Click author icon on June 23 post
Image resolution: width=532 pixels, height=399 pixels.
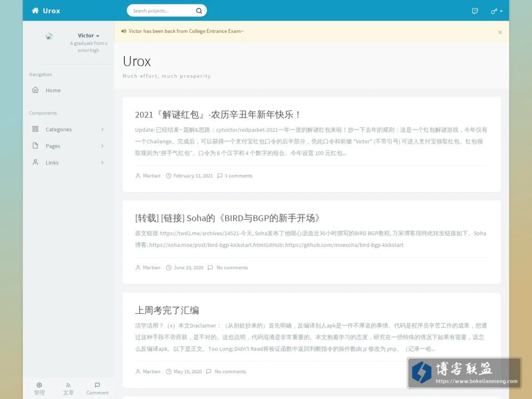(x=138, y=268)
